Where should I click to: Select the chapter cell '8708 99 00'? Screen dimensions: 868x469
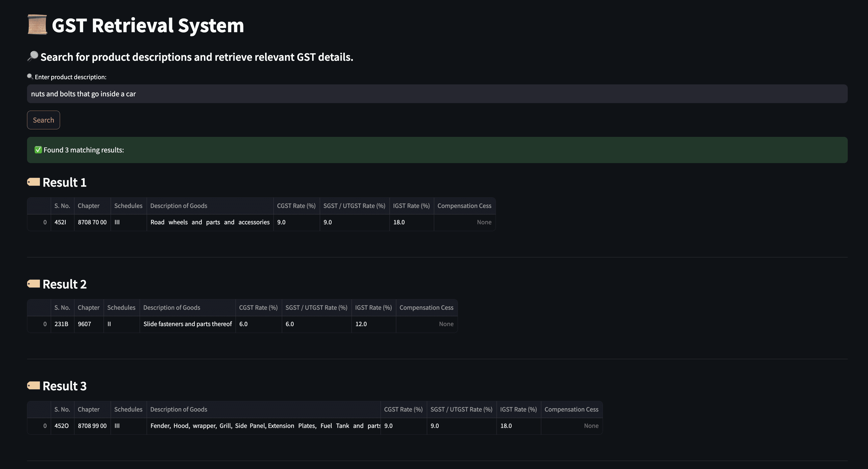(92, 426)
